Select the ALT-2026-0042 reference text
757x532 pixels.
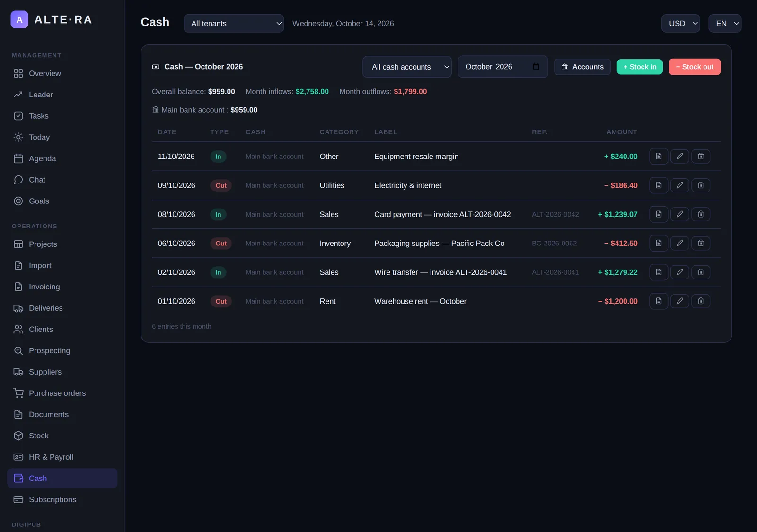point(555,214)
